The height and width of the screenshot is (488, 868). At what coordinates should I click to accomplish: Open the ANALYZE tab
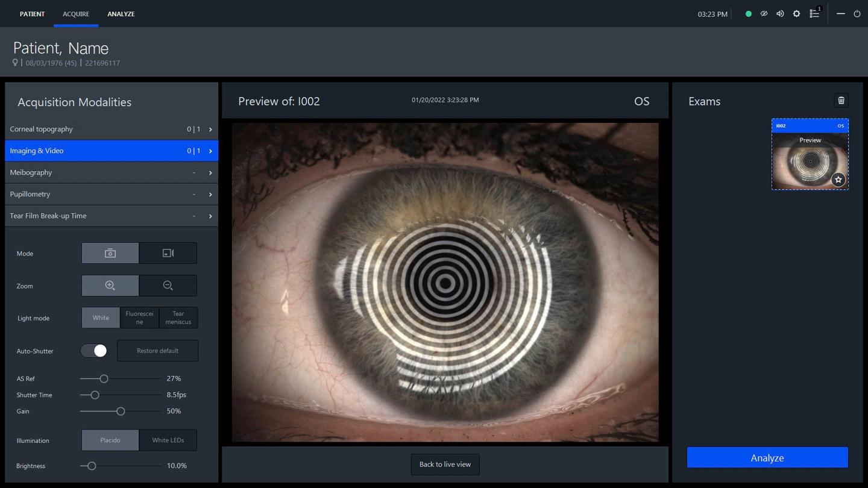pos(121,13)
